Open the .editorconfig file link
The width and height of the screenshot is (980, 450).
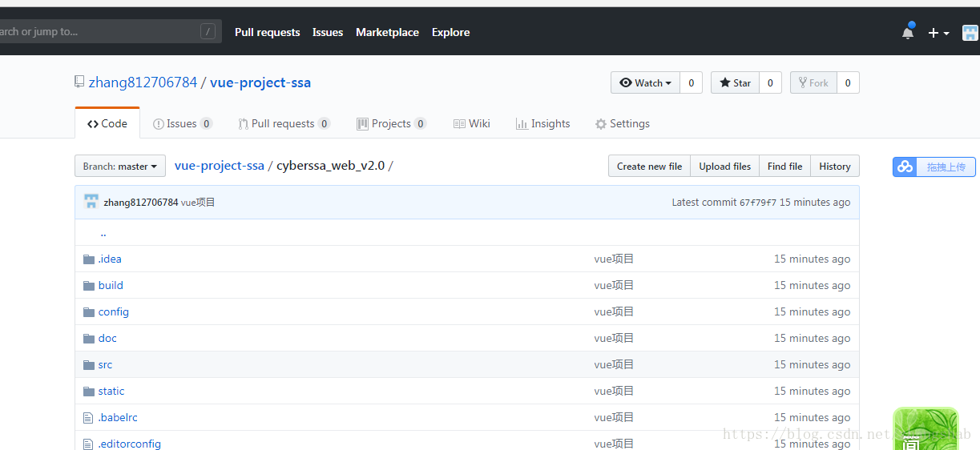click(129, 444)
